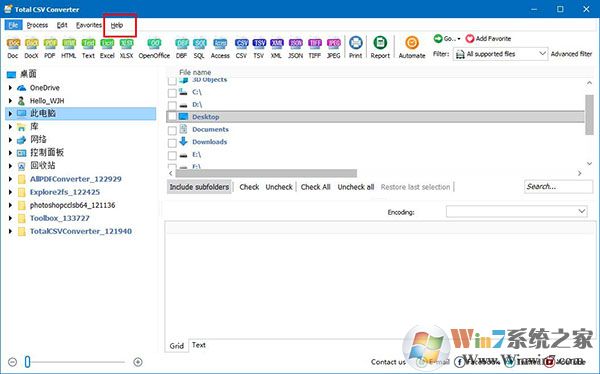Click the Uncheck all button

coord(356,187)
